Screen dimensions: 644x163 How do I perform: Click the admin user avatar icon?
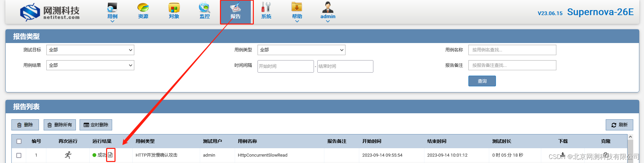coord(328,7)
